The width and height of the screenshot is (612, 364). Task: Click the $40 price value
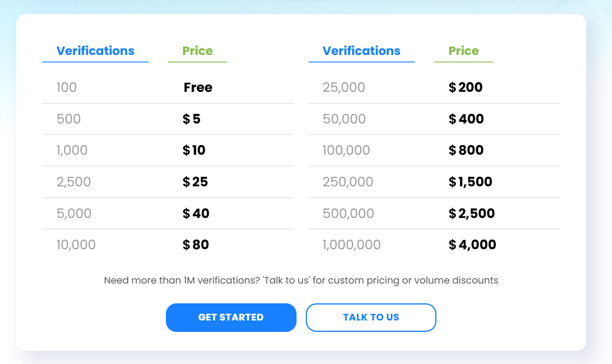[x=196, y=214]
